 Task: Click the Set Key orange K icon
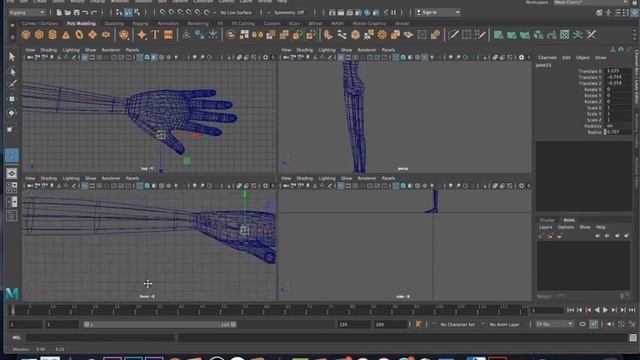[x=418, y=324]
